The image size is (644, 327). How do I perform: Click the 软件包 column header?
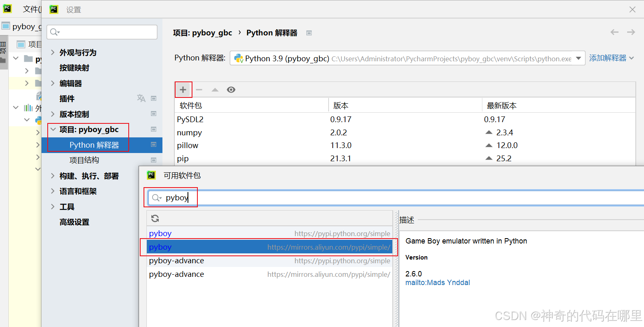pos(252,105)
